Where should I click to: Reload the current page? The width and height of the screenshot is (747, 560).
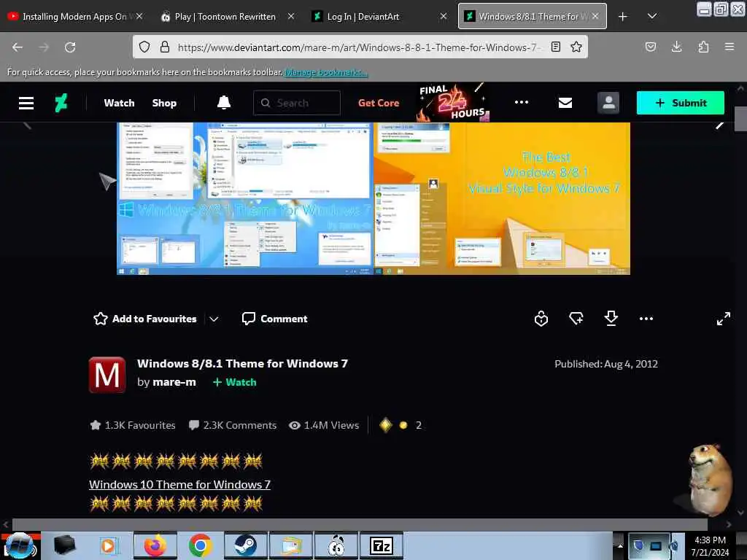click(x=70, y=47)
